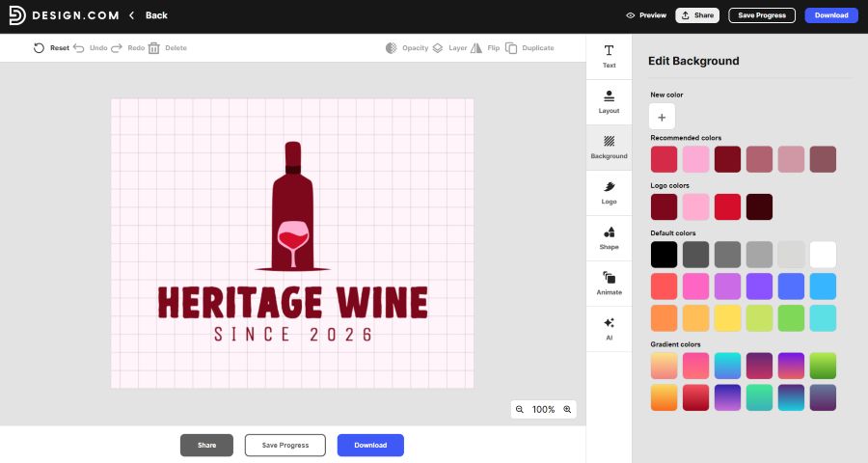This screenshot has height=463, width=868.
Task: Open the Layout panel
Action: pos(609,102)
